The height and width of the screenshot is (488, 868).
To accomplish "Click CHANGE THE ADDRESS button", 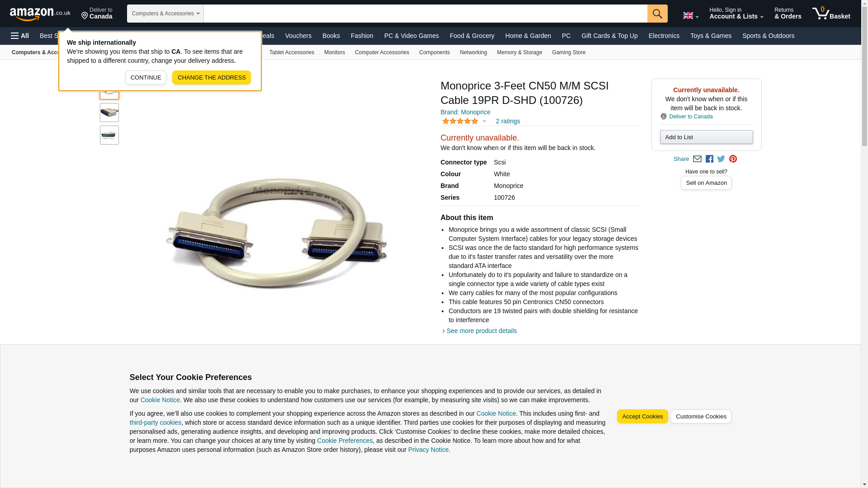I will 211,78.
